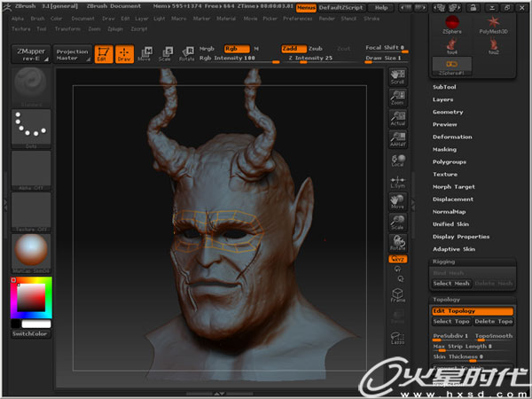Expand the Displacement subpalette
Image resolution: width=532 pixels, height=399 pixels.
(453, 199)
